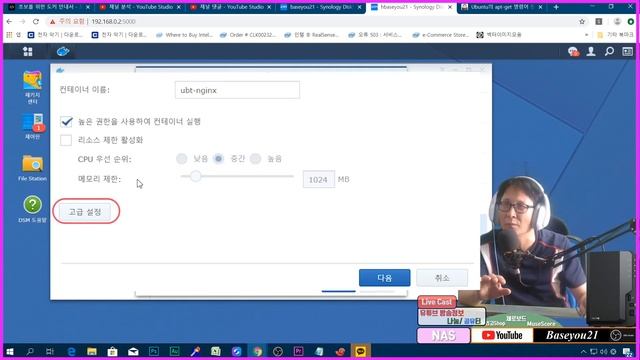The width and height of the screenshot is (640, 360).
Task: Switch to 채널 분석 - YouTube Studio tab
Action: pyautogui.click(x=140, y=7)
